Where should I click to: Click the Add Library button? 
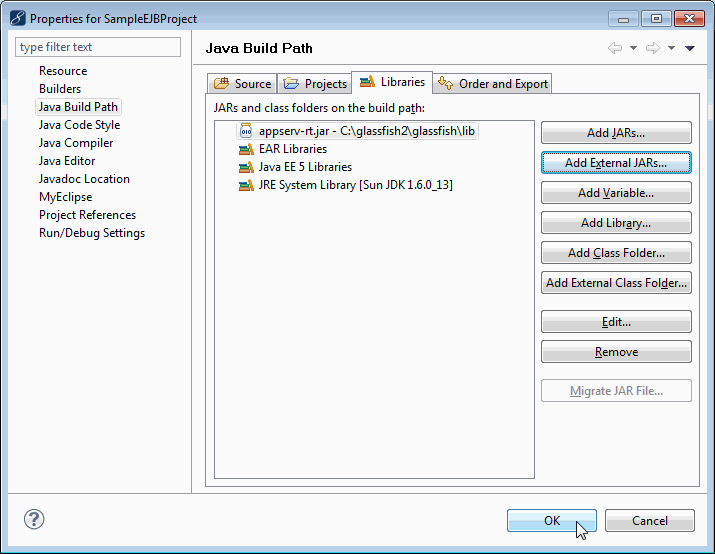point(616,223)
